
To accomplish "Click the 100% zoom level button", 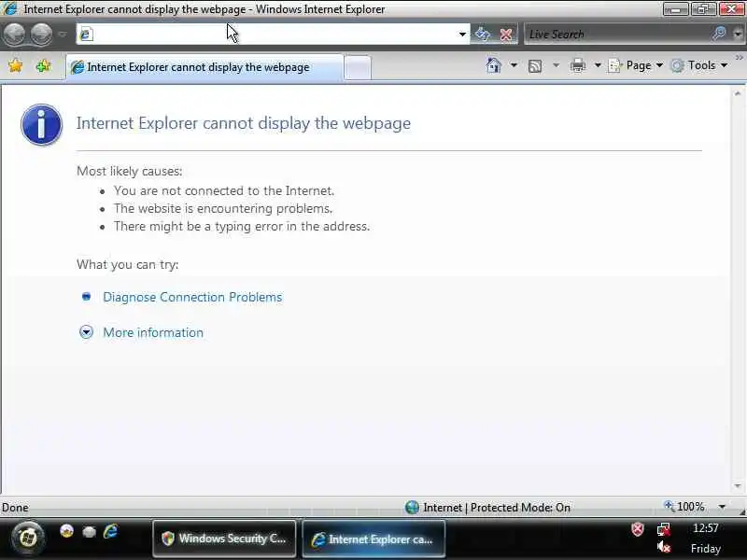I will [x=684, y=507].
